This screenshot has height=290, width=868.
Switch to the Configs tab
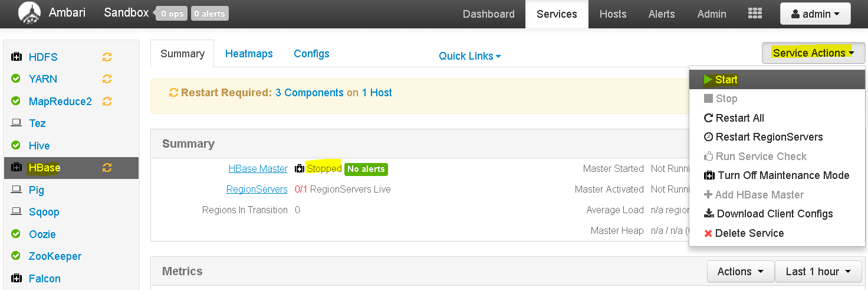311,54
